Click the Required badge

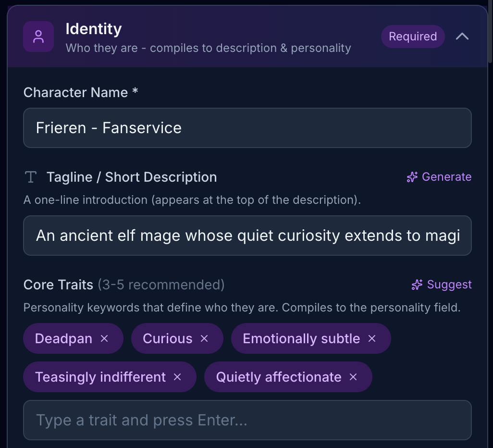[413, 37]
